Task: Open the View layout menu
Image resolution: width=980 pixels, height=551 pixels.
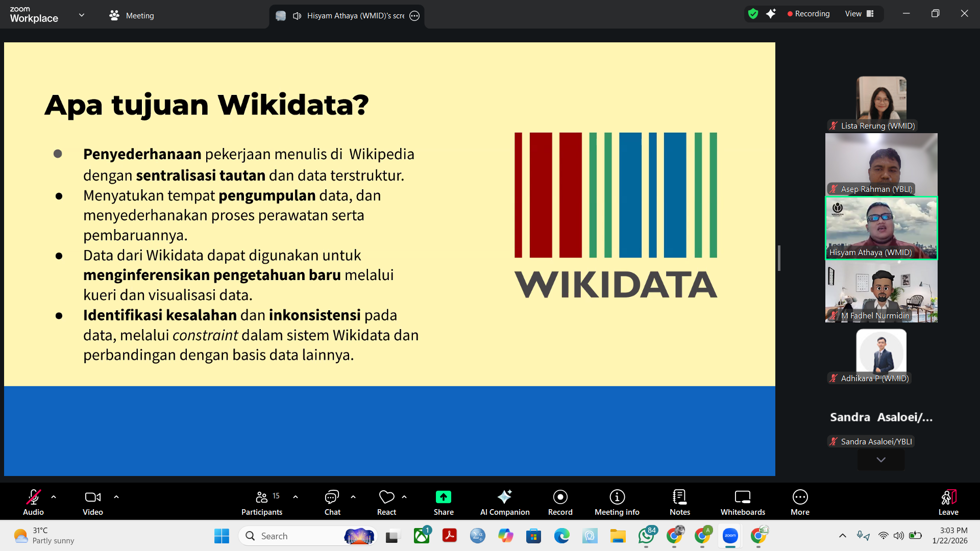Action: tap(859, 14)
